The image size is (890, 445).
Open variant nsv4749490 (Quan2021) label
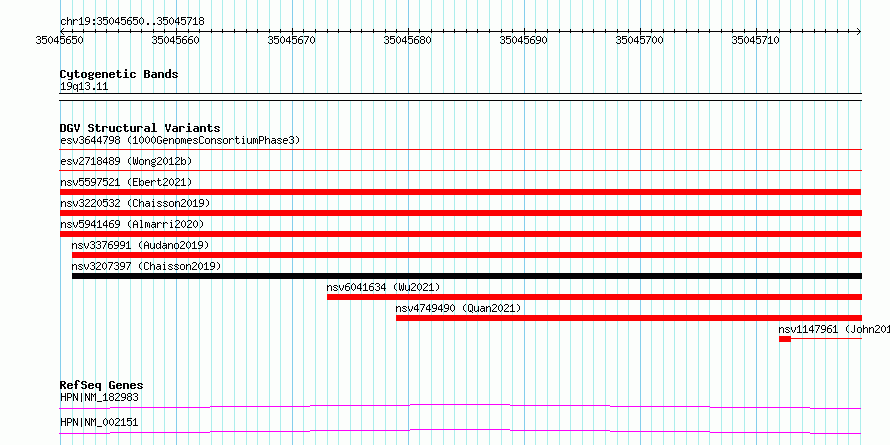click(458, 308)
